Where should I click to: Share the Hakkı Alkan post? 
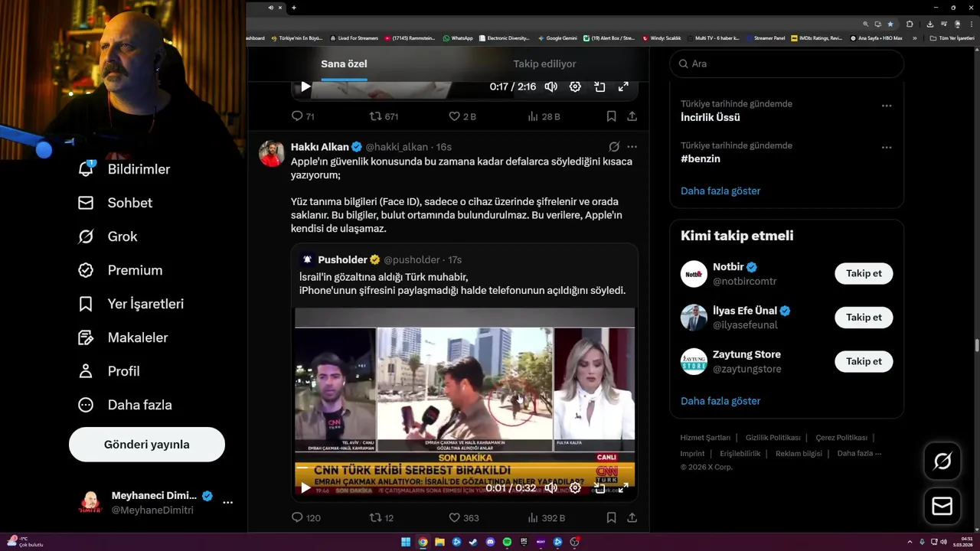[x=632, y=518]
